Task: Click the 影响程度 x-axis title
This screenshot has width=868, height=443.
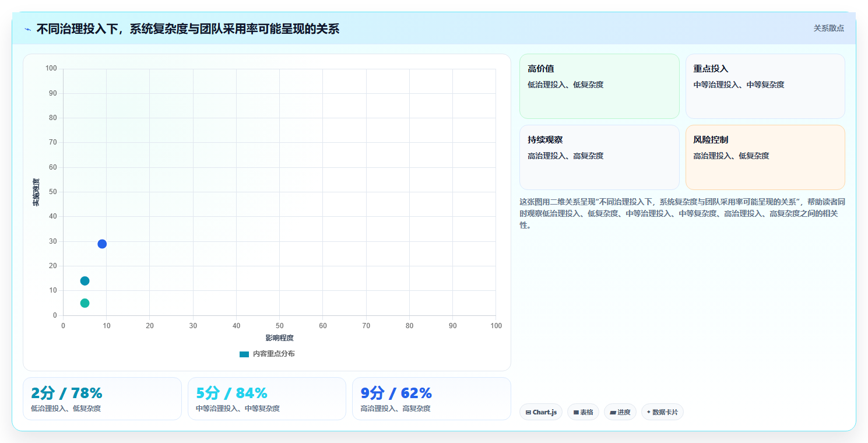Action: [279, 338]
